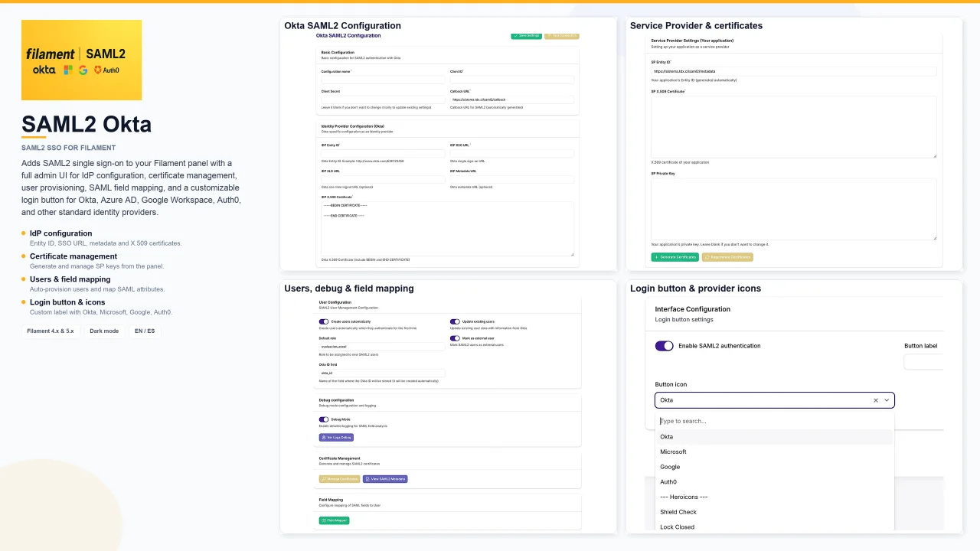Click the Generate Certificates button
Image resolution: width=980 pixels, height=551 pixels.
(675, 257)
